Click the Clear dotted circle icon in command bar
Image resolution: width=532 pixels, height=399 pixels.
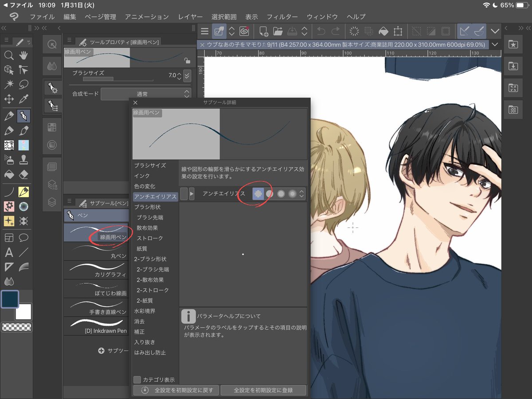coord(354,31)
